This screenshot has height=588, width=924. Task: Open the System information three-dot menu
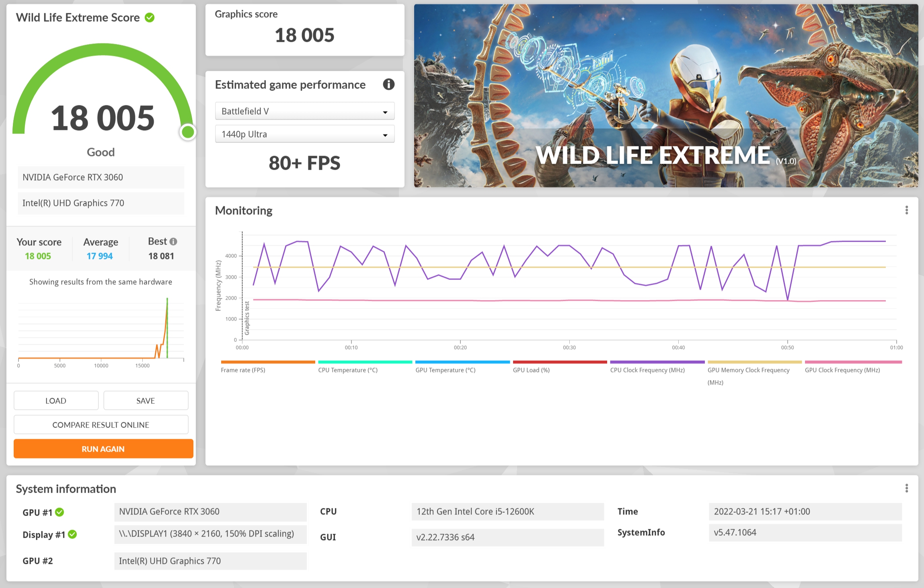point(906,488)
